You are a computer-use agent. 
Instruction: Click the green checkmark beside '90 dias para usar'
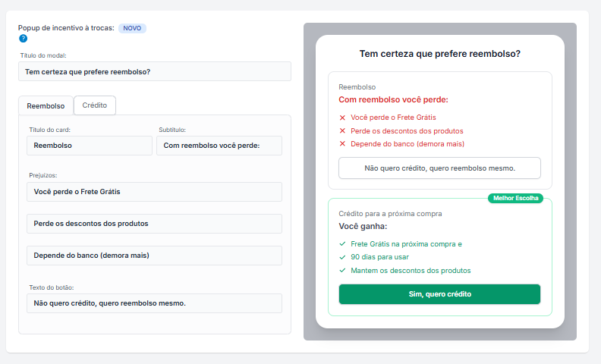coord(342,257)
